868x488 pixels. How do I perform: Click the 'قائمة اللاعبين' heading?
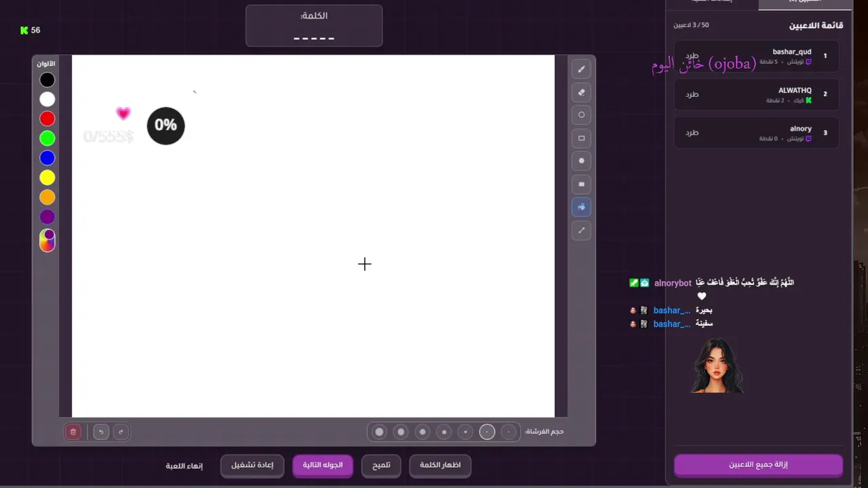coord(816,25)
